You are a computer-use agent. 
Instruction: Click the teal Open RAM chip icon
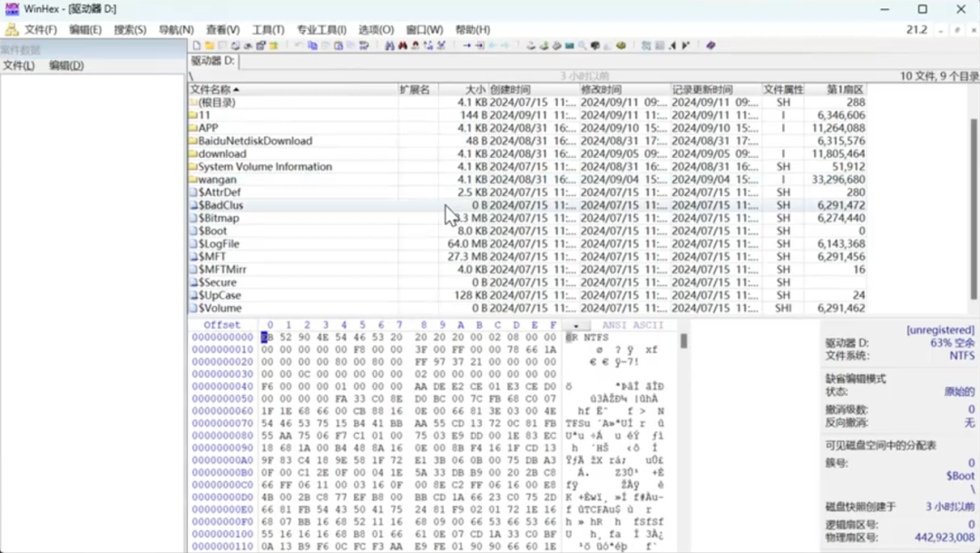tap(569, 45)
